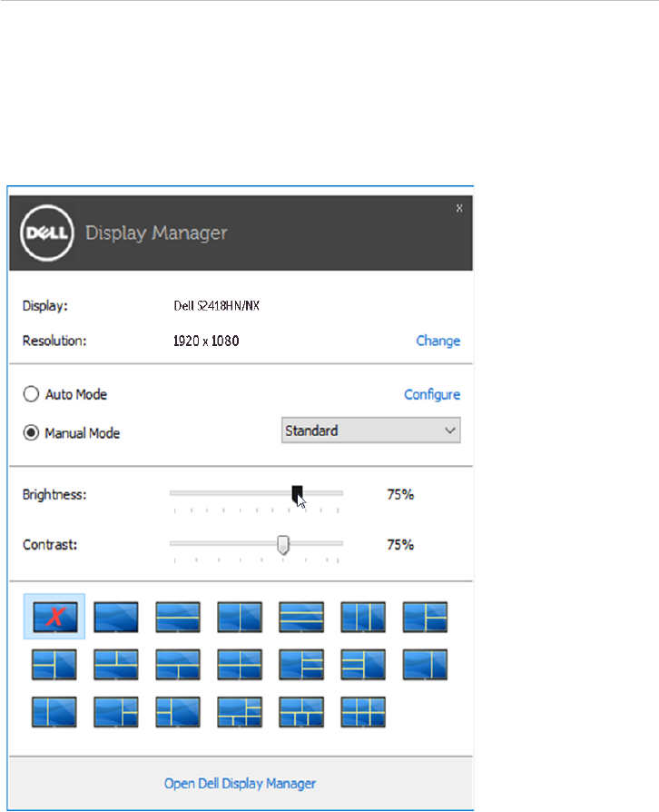Pick layout with three stacked left, large right

[363, 665]
